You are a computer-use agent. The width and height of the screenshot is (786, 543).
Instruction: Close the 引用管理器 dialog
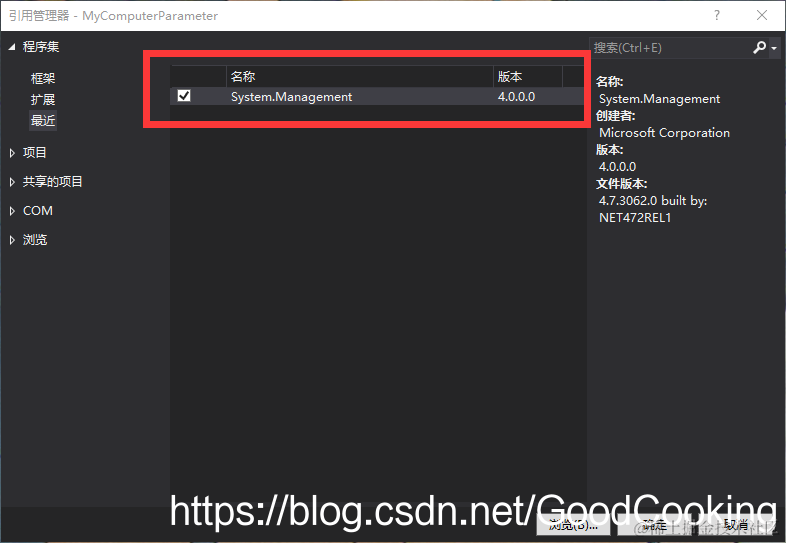[x=762, y=15]
